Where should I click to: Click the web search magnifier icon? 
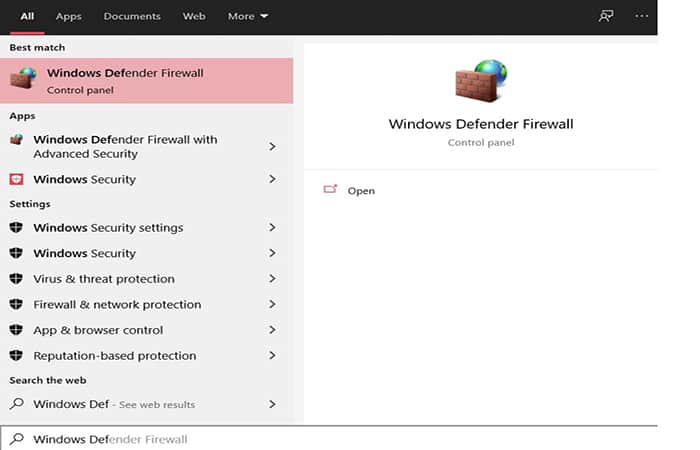tap(16, 404)
